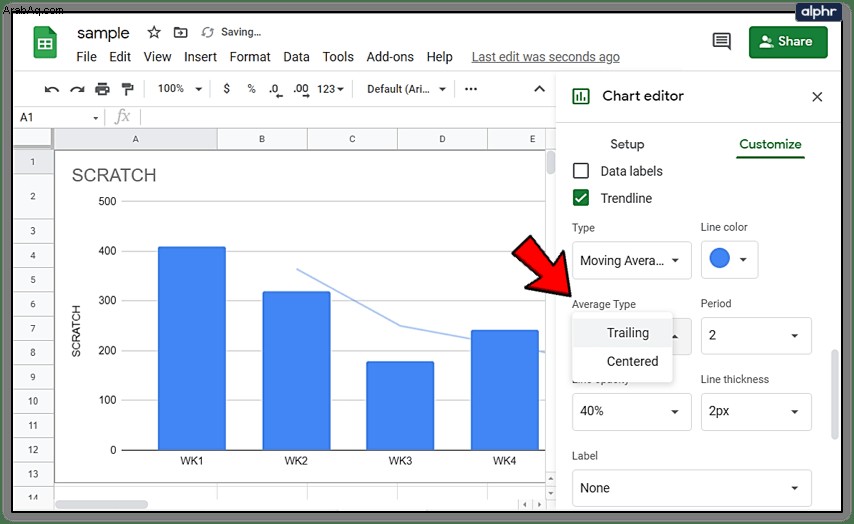Apply percent format icon
This screenshot has width=854, height=524.
pos(251,88)
